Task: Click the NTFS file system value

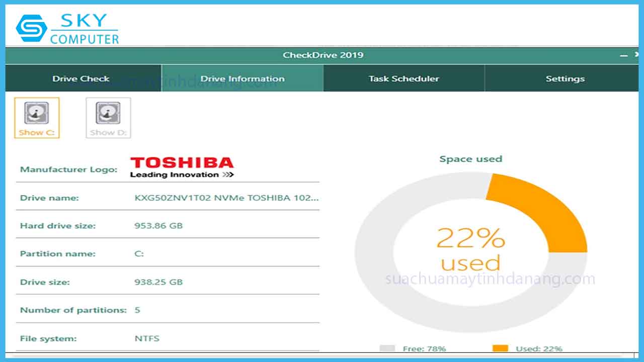Action: pyautogui.click(x=147, y=338)
